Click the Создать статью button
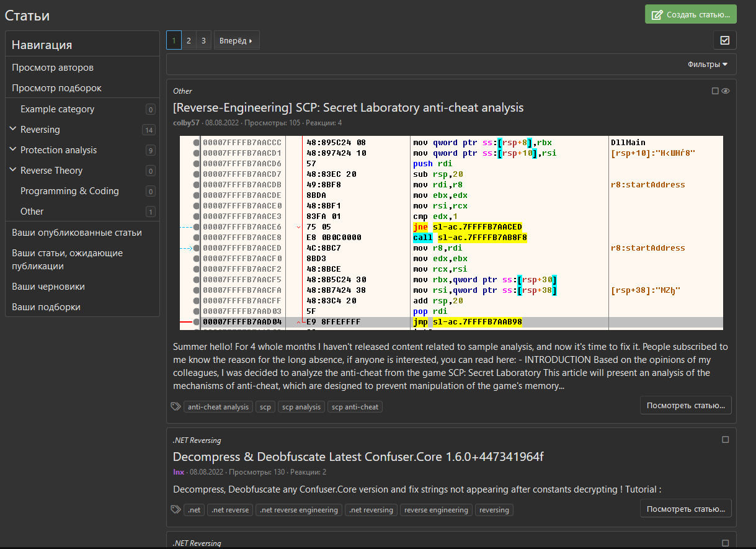 click(690, 14)
